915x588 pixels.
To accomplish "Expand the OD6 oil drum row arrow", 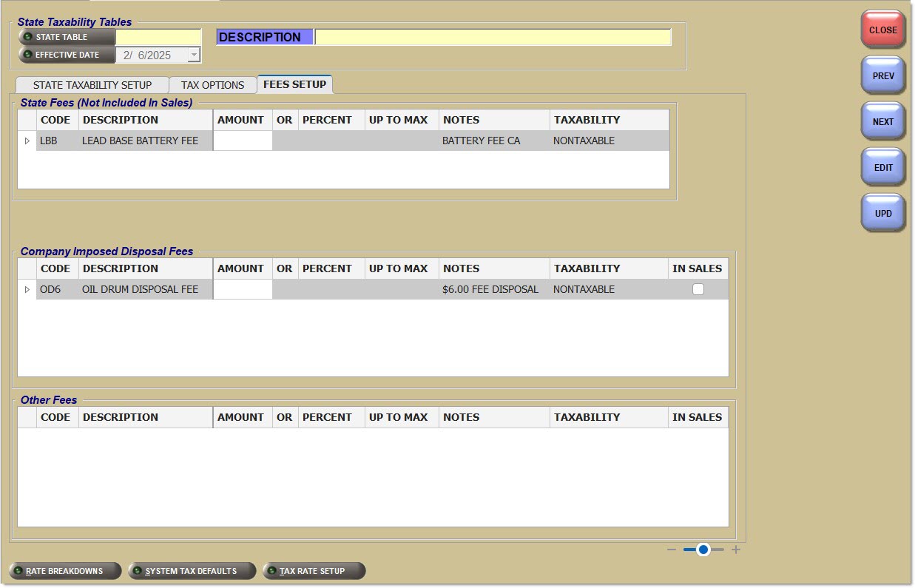I will (27, 289).
